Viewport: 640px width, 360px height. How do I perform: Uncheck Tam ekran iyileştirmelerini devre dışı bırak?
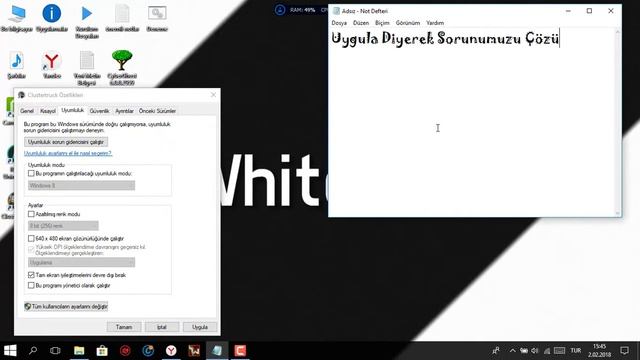pyautogui.click(x=31, y=275)
